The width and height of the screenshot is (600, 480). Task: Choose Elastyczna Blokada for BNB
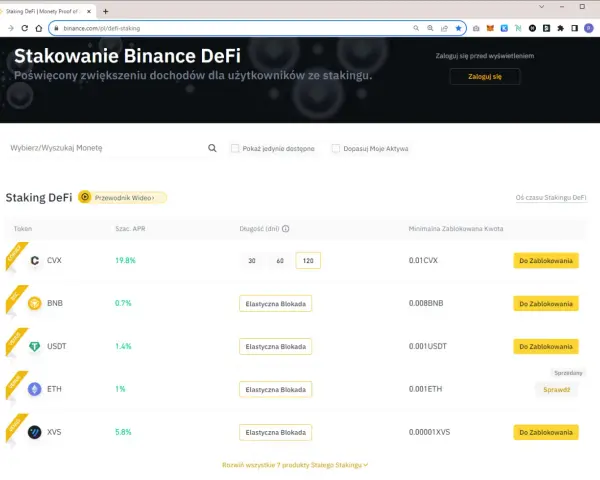point(276,304)
